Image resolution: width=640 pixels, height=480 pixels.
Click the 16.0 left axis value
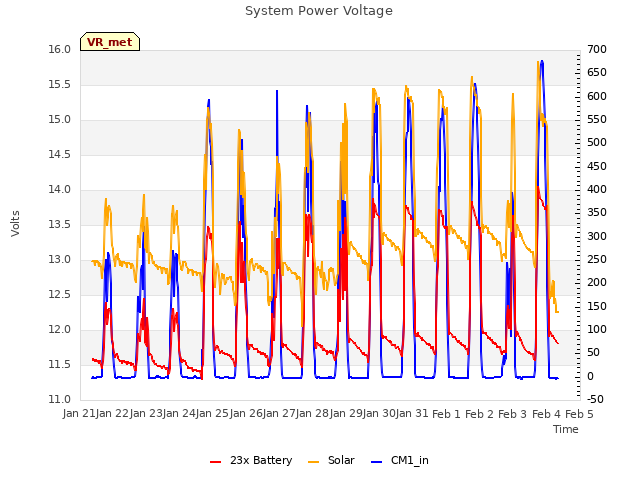tap(60, 49)
